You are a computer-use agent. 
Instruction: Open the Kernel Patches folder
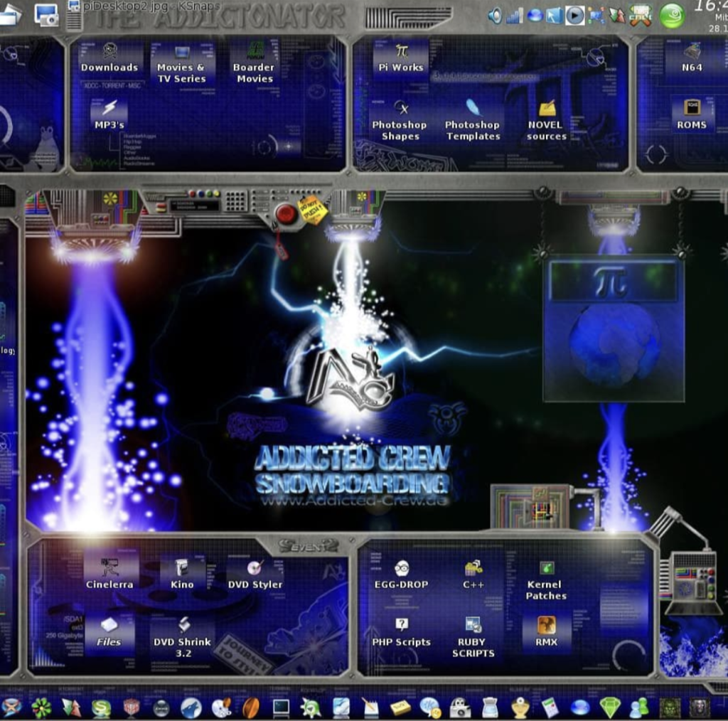coord(546,580)
